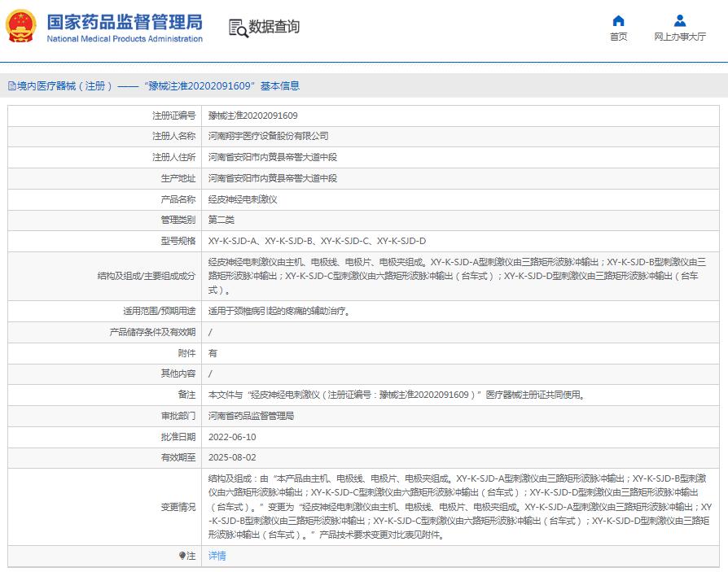Open the 详情 link
The height and width of the screenshot is (572, 728).
click(x=217, y=556)
